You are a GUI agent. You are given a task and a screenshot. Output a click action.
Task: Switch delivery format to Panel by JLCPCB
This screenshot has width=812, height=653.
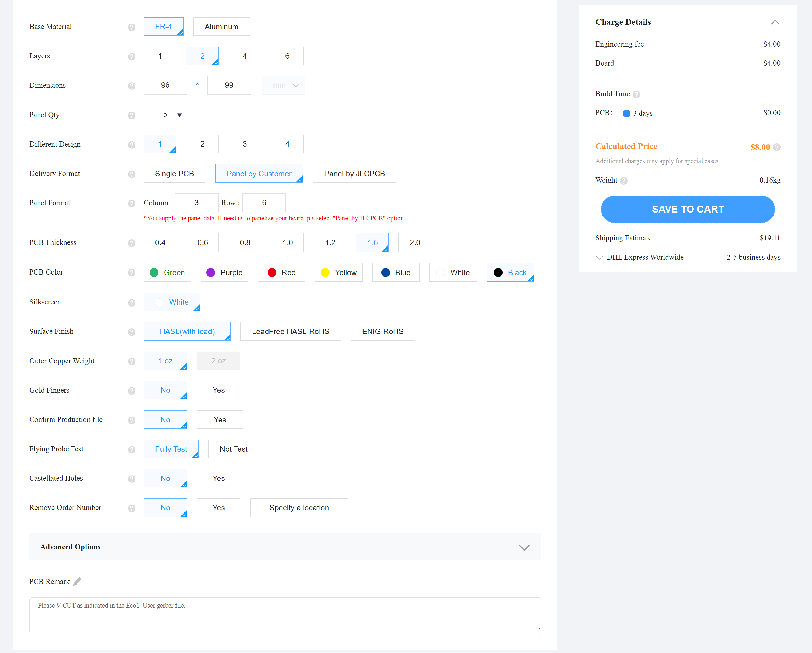point(354,174)
